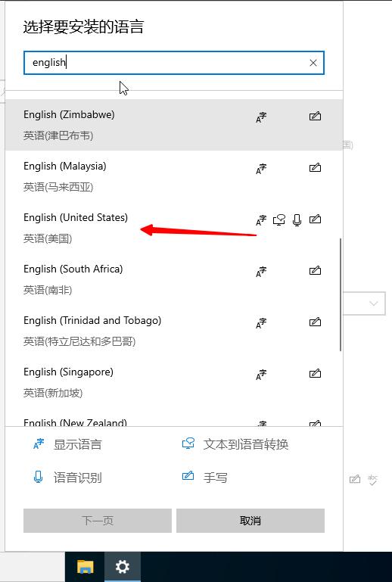Click the language search field containing english

tap(174, 63)
